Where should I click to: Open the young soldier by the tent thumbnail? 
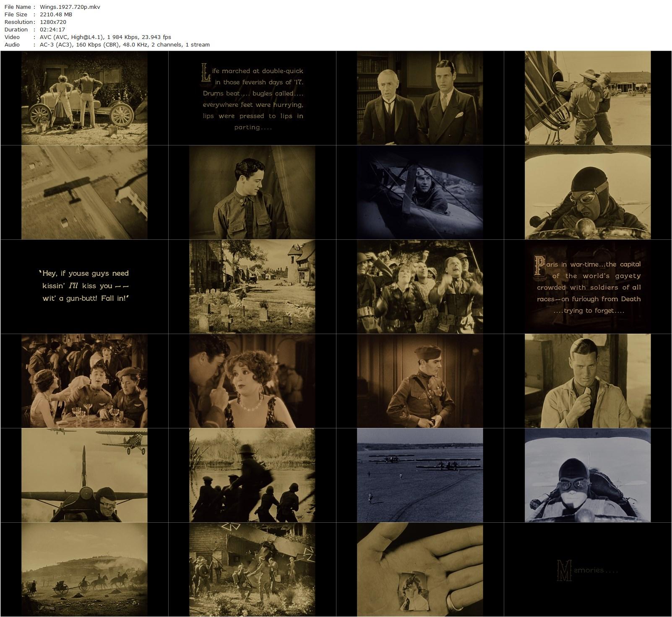(x=252, y=192)
